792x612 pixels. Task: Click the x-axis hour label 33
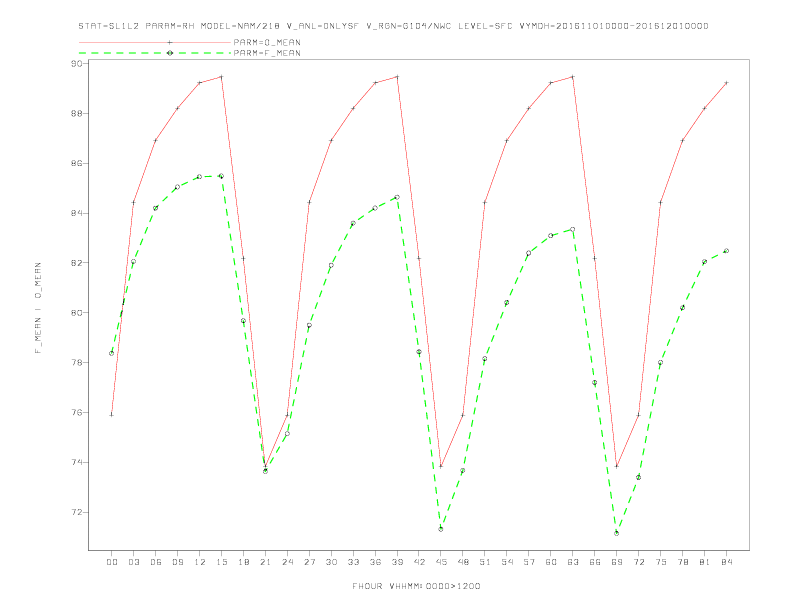coord(354,562)
